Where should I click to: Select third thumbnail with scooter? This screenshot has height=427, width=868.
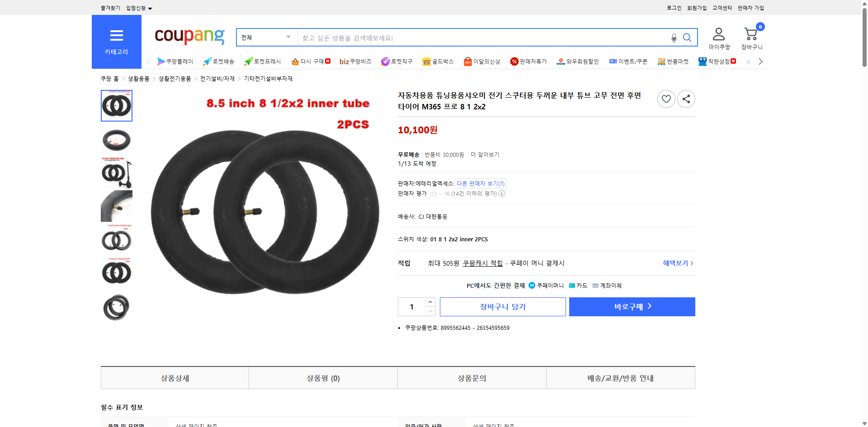pyautogui.click(x=117, y=173)
